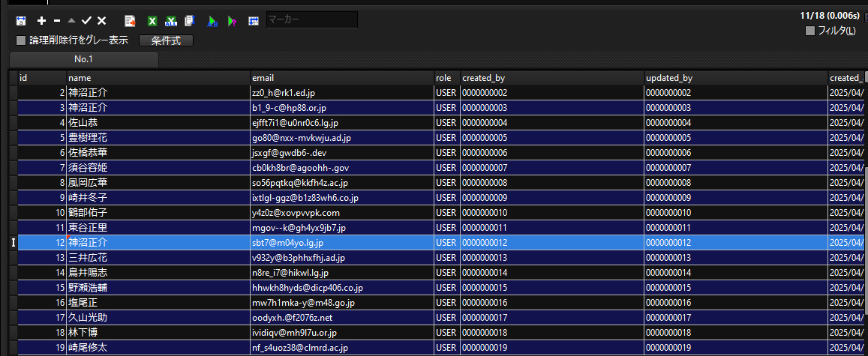868x356 pixels.
Task: Cancel edits with the X icon
Action: pyautogui.click(x=102, y=21)
